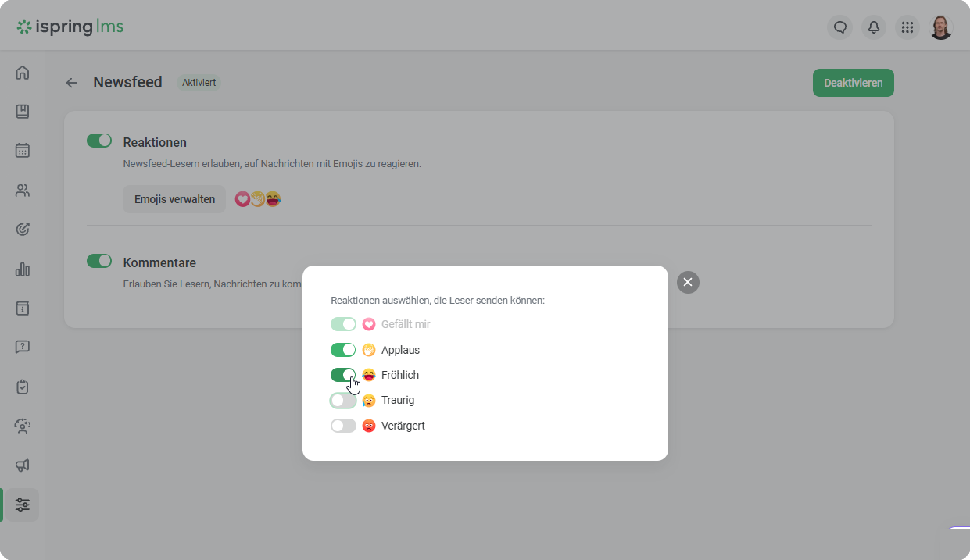The width and height of the screenshot is (970, 560).
Task: Open the clipboard checkmark tasks icon
Action: [x=22, y=387]
